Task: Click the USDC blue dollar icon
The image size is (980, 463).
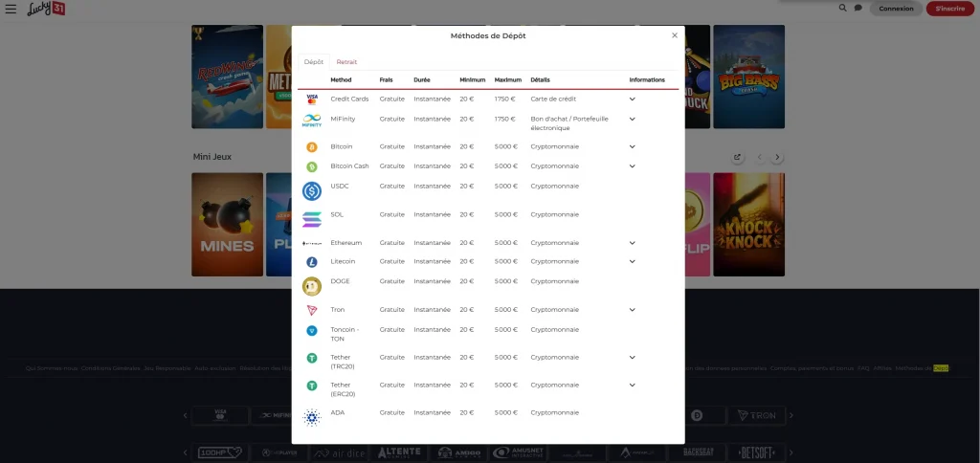Action: (312, 191)
